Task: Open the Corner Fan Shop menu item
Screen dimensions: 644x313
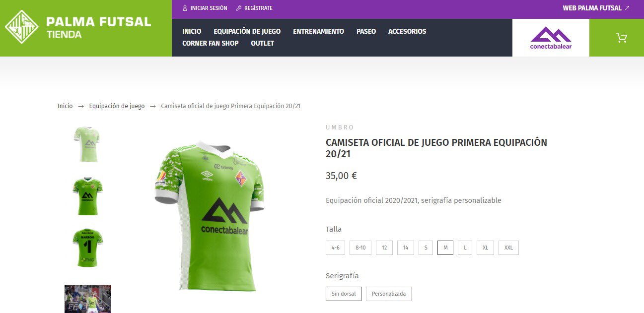Action: tap(211, 43)
